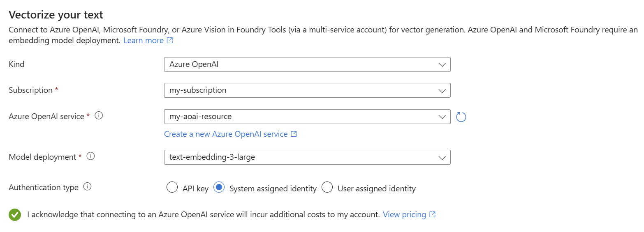Click the external-link icon after Learn more
Screen dimensions: 644x232
tap(170, 41)
